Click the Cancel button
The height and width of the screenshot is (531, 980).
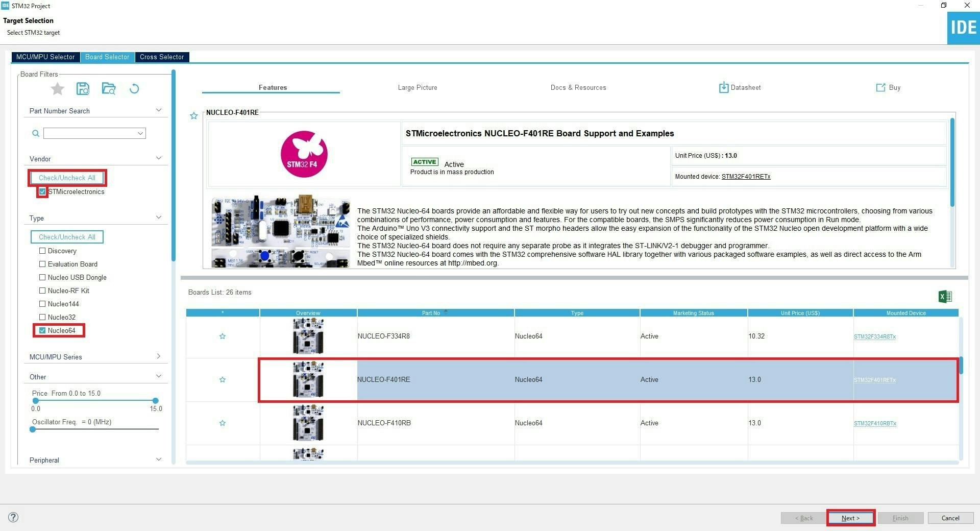pos(950,518)
